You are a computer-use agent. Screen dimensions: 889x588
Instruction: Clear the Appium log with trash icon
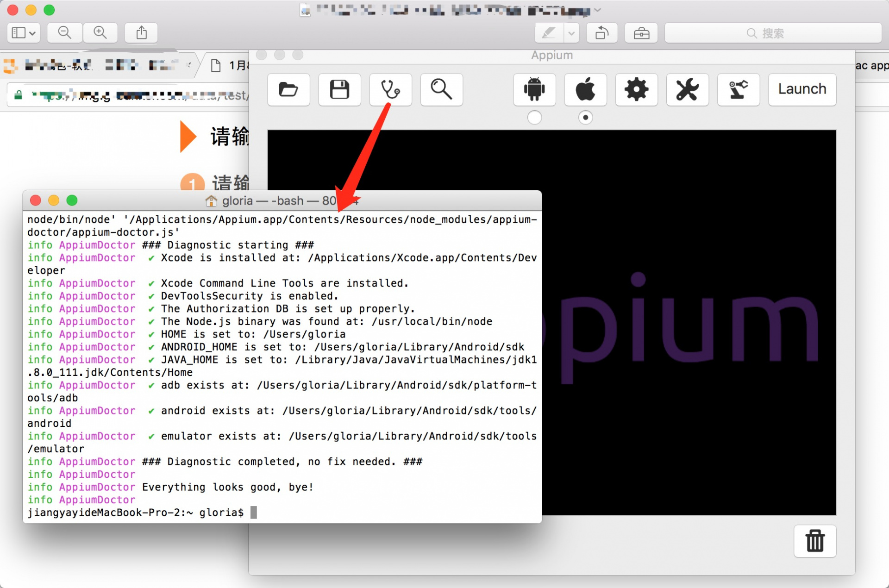click(x=815, y=541)
